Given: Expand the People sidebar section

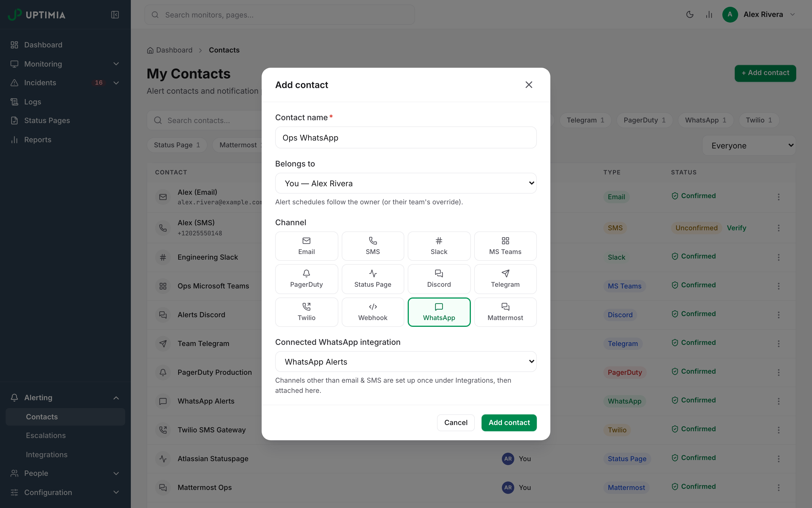Looking at the screenshot, I should pyautogui.click(x=65, y=473).
